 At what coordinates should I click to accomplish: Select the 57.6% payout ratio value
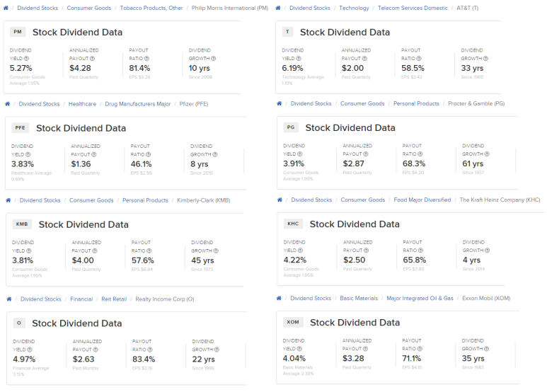click(x=143, y=260)
